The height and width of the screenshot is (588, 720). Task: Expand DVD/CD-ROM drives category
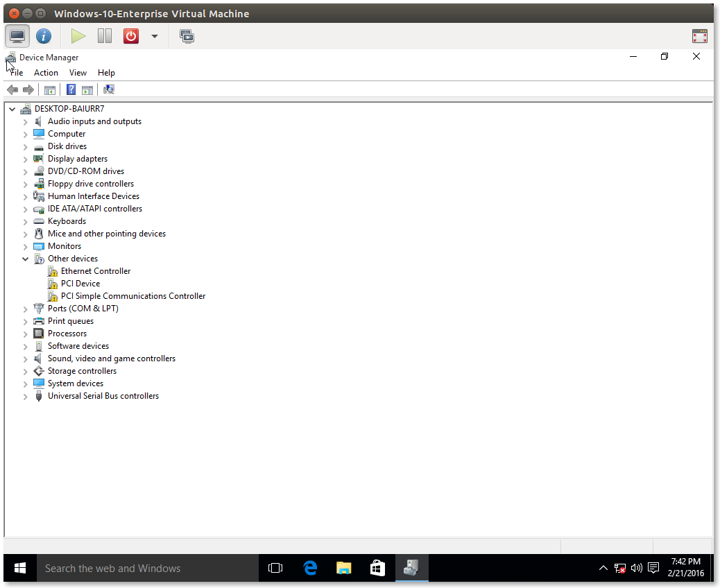pyautogui.click(x=25, y=172)
